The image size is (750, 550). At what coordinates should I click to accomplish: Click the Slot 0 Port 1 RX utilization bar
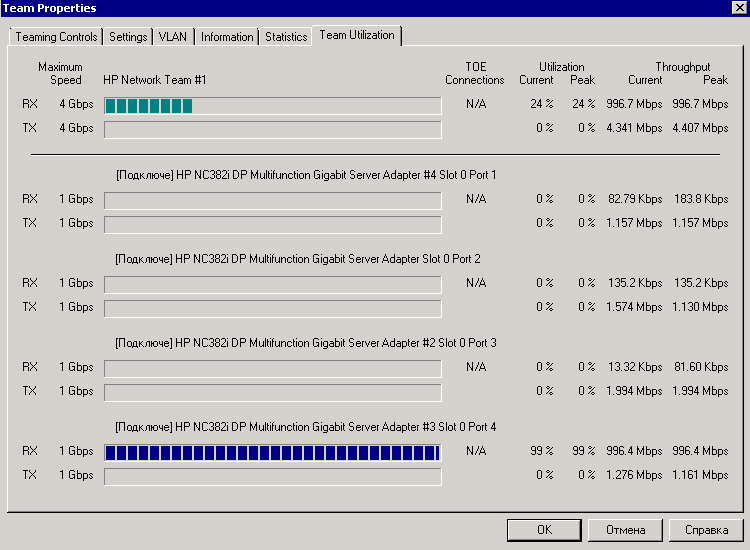[272, 200]
